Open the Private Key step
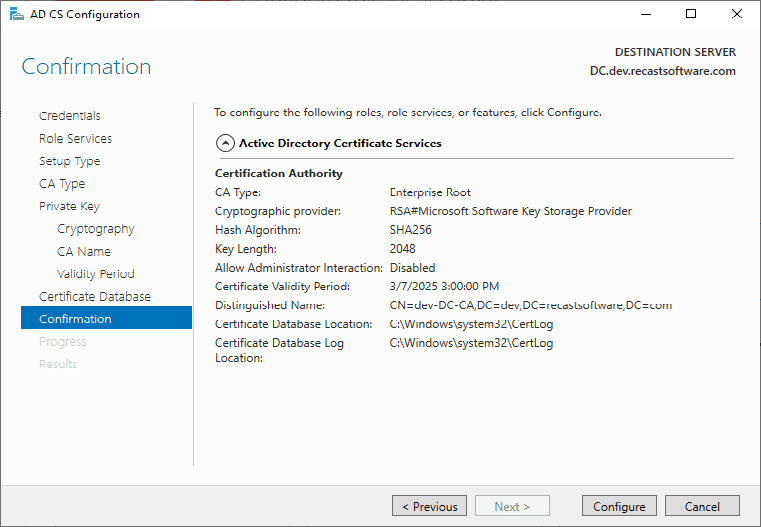The width and height of the screenshot is (761, 527). pyautogui.click(x=69, y=206)
